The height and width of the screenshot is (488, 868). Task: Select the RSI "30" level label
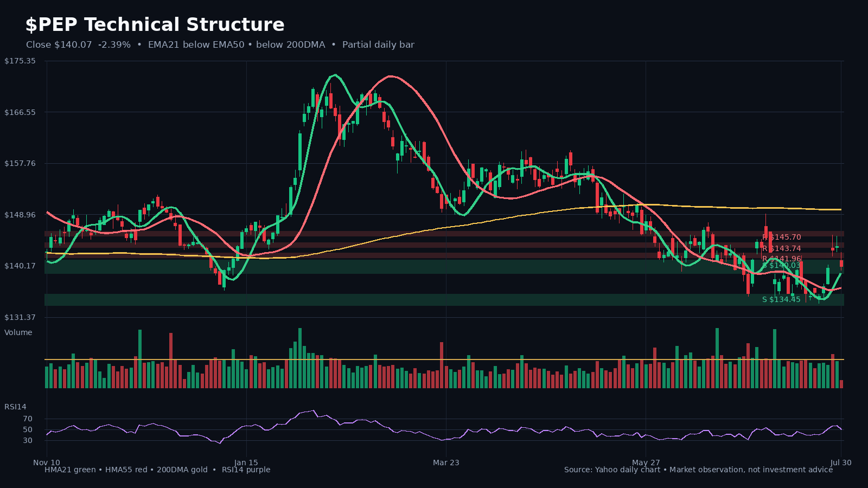pos(28,440)
